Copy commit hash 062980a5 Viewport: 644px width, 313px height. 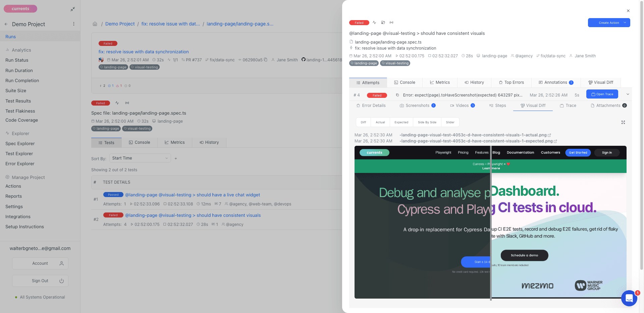point(266,60)
